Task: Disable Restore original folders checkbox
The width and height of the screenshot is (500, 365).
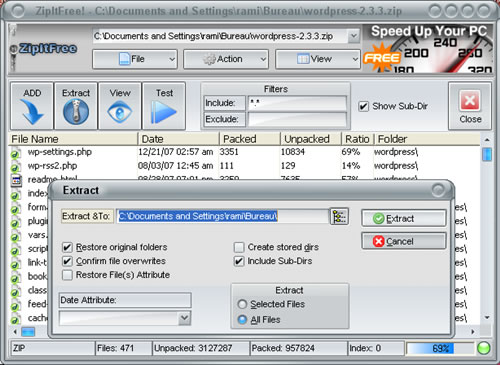Action: (x=67, y=247)
